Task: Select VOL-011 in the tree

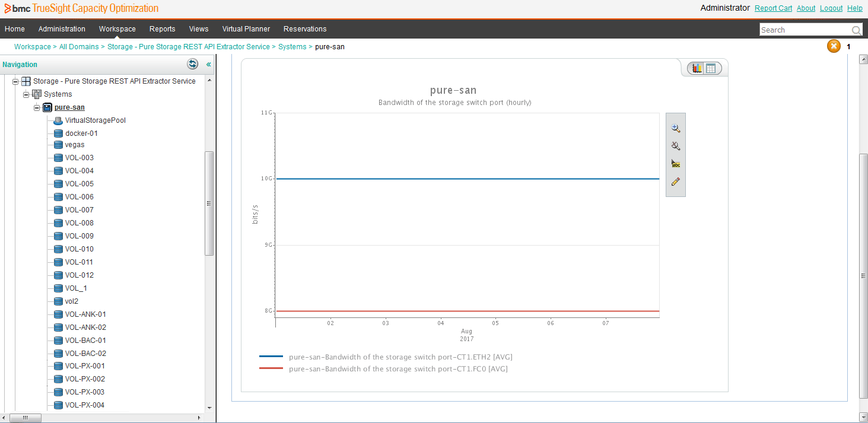Action: point(80,262)
